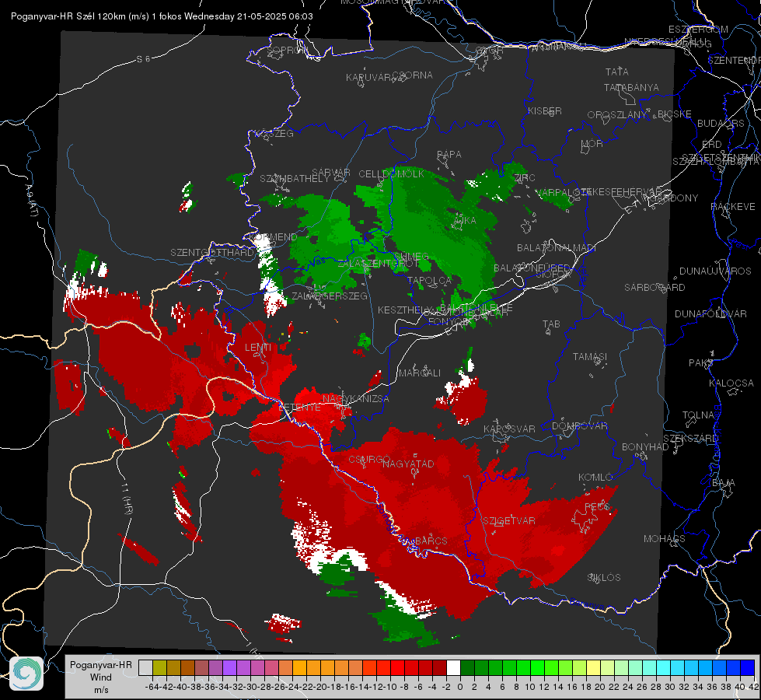Click the KAPOSVAR city label
Screen dimensions: 761x700
pos(509,429)
